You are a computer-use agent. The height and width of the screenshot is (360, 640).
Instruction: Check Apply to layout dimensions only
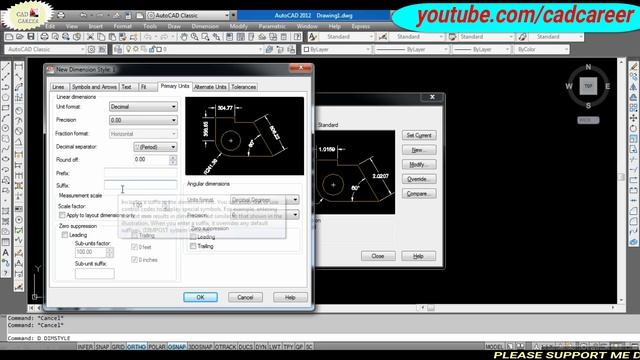62,215
